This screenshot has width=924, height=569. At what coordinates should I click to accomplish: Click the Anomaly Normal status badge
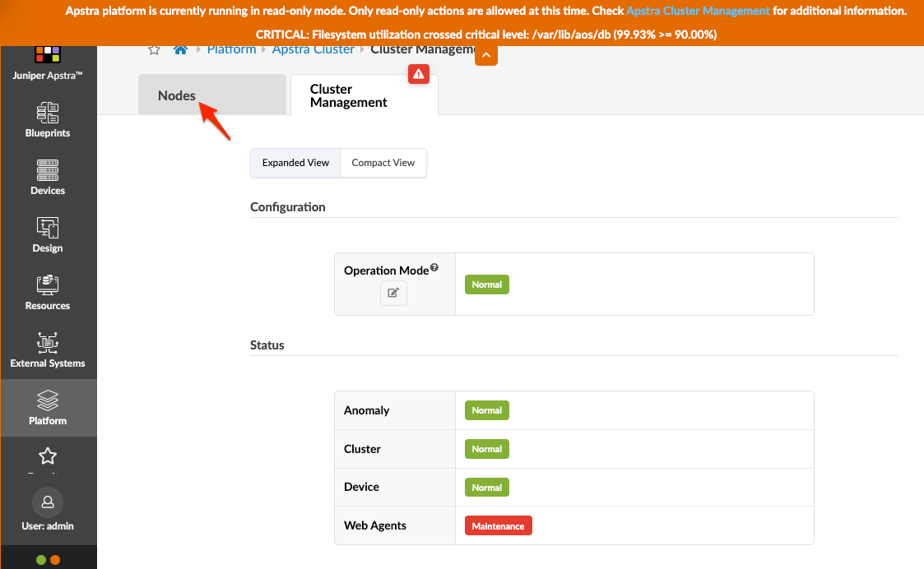click(x=487, y=410)
